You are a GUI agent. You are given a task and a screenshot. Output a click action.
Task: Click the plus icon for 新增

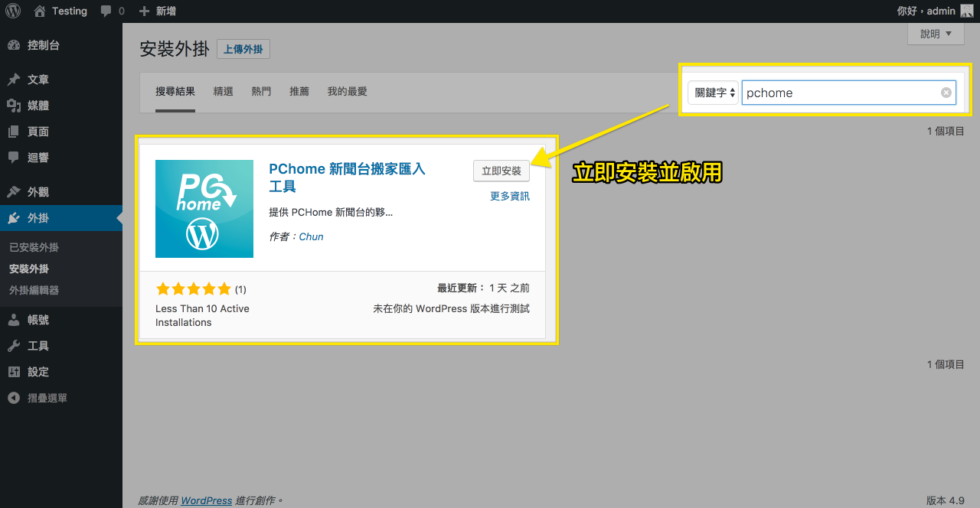[144, 11]
